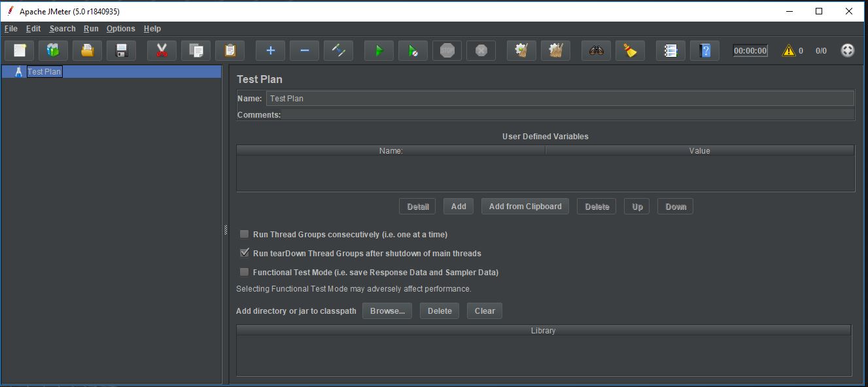Click the yellow warning log icon
868x387 pixels.
[789, 50]
